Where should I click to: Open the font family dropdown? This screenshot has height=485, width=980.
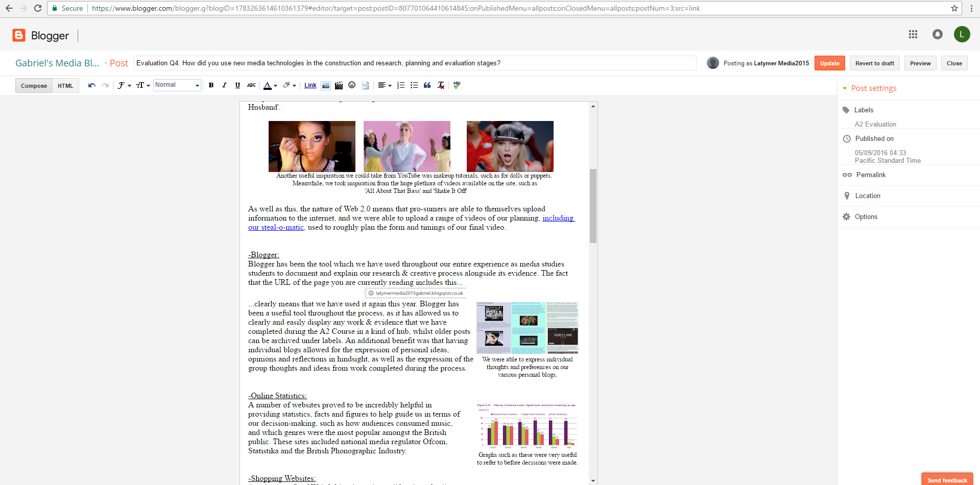(124, 85)
